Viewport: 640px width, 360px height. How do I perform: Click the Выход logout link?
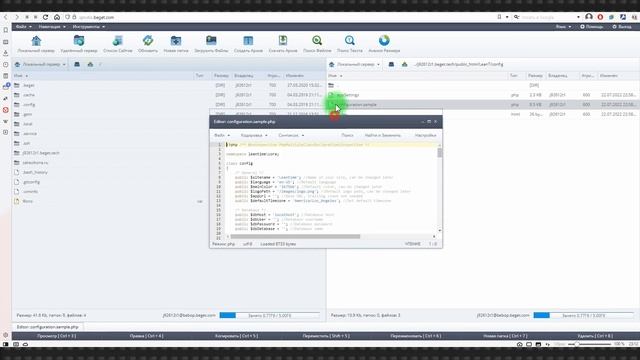622,27
